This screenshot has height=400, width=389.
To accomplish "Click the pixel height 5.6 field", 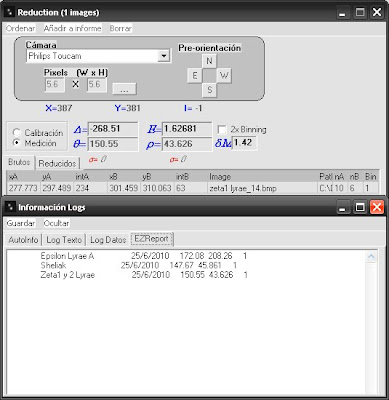I will [97, 85].
